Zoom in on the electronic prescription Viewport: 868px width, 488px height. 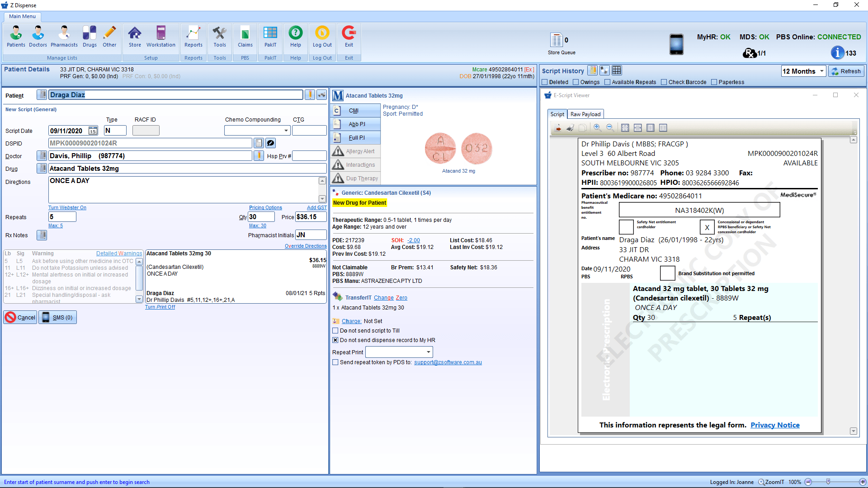pos(597,128)
